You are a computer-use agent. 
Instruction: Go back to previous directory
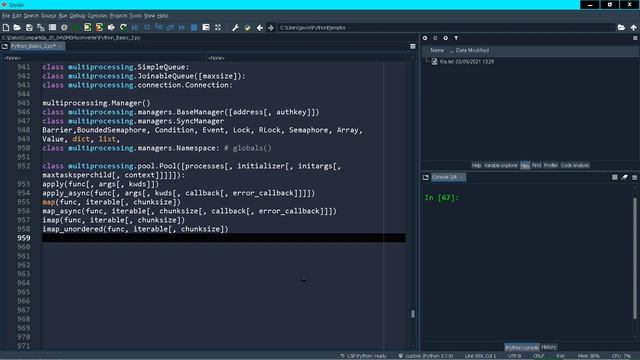(260, 27)
